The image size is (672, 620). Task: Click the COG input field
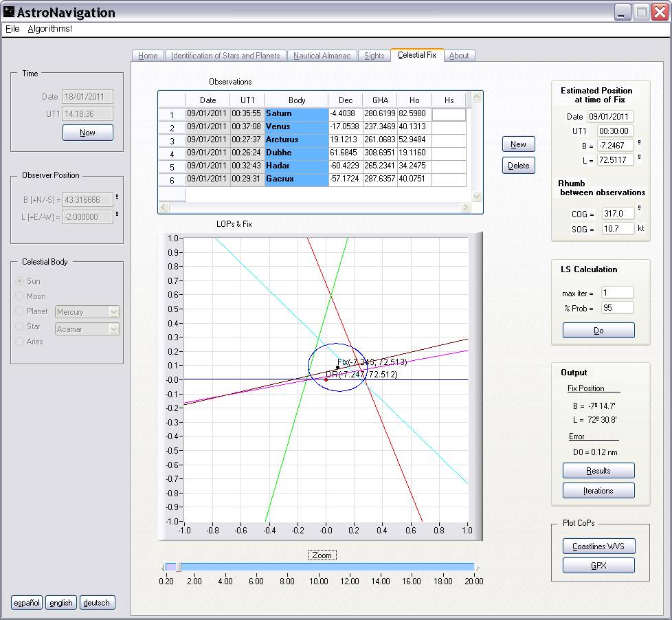[617, 214]
